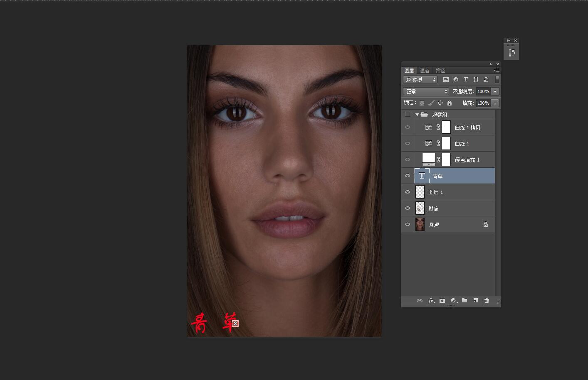
Task: Switch to the 路径 tab
Action: coord(440,71)
